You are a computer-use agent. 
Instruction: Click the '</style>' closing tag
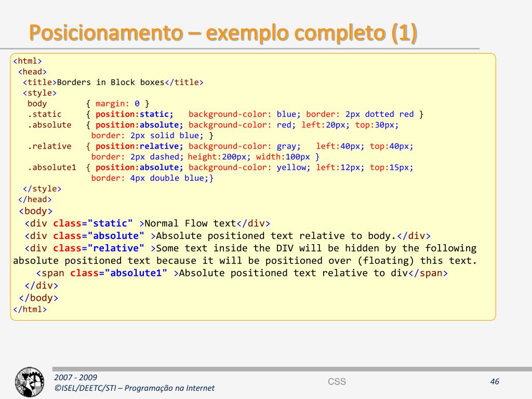pyautogui.click(x=42, y=189)
